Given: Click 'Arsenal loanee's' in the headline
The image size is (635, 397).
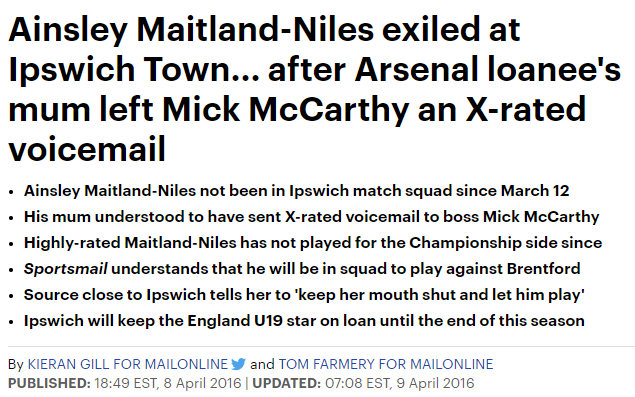Looking at the screenshot, I should (x=488, y=69).
